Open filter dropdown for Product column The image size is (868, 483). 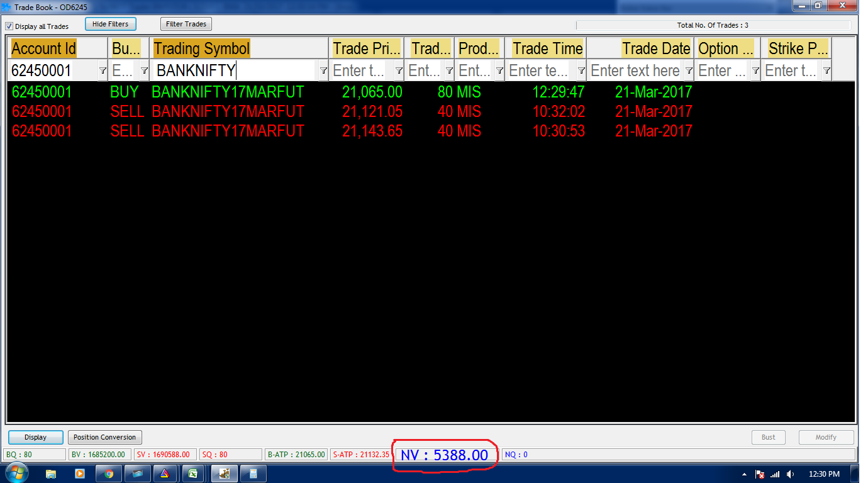(499, 71)
